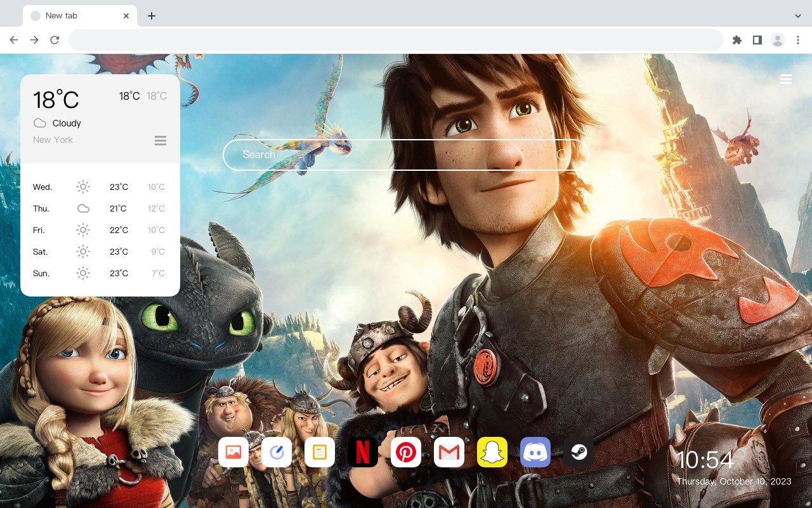Viewport: 812px width, 508px height.
Task: Click the New York location label
Action: (53, 140)
